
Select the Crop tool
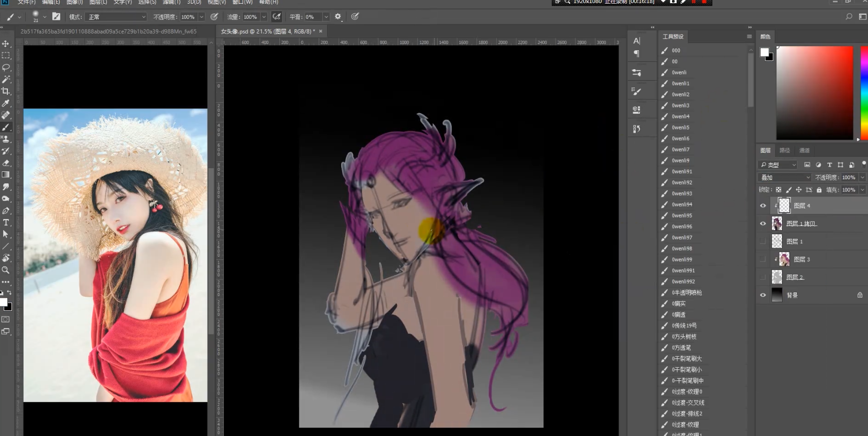point(6,91)
